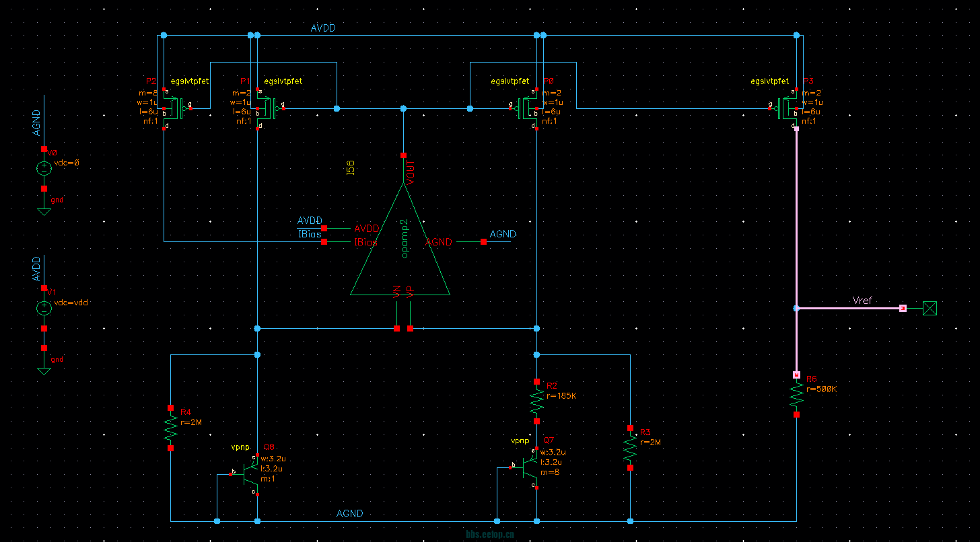The width and height of the screenshot is (980, 542).
Task: Click the "r=185K" resistor value
Action: click(561, 395)
